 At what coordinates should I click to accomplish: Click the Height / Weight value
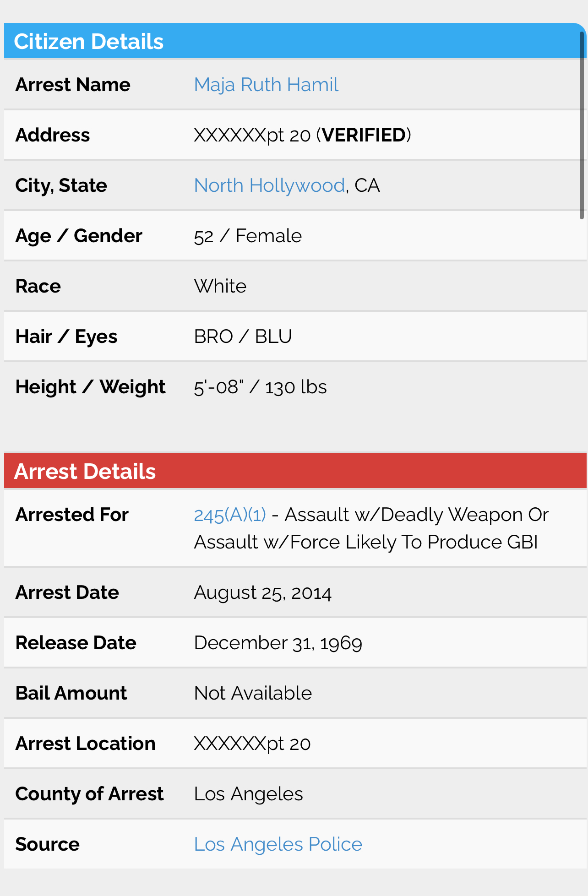(x=260, y=387)
